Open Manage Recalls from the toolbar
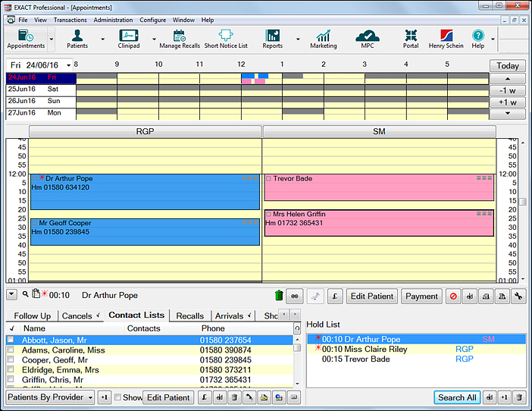The width and height of the screenshot is (532, 411). pyautogui.click(x=180, y=39)
